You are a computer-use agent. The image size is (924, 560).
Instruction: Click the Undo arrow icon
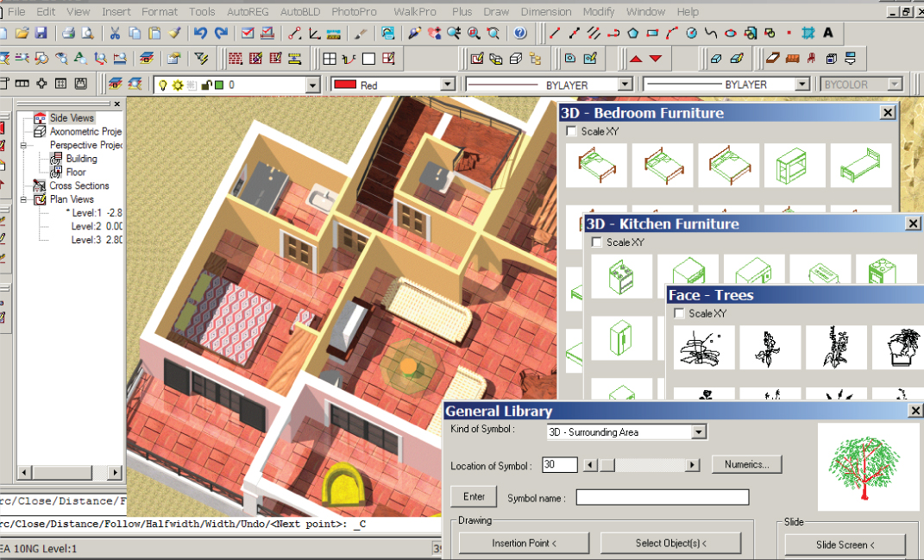200,34
